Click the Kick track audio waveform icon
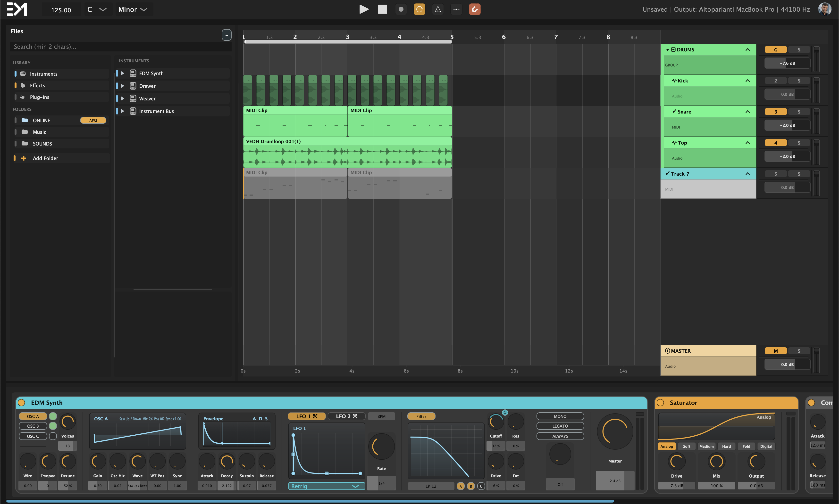The height and width of the screenshot is (504, 839). (x=674, y=81)
